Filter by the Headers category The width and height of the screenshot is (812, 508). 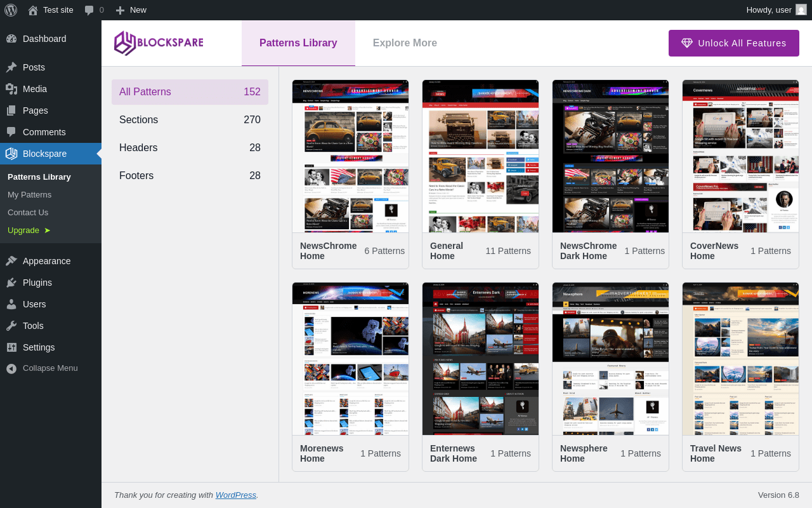(x=190, y=148)
